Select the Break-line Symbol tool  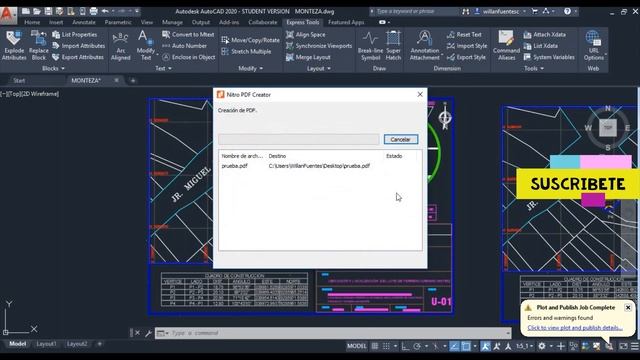[370, 46]
